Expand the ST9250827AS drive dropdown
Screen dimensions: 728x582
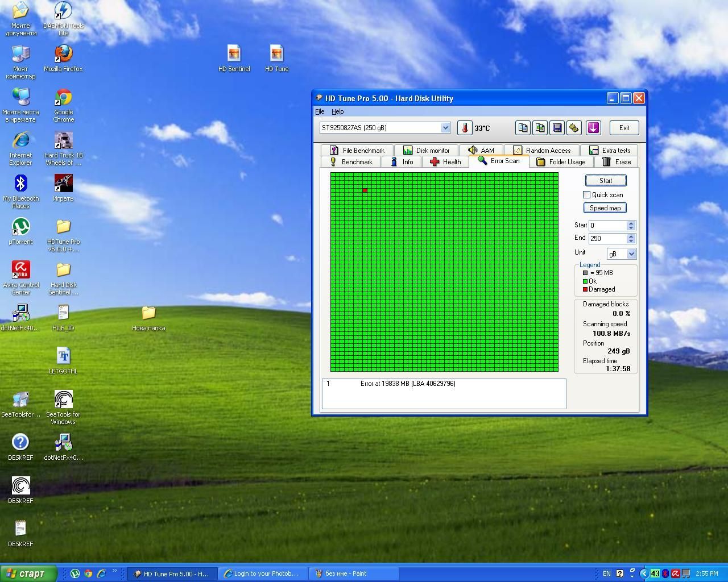pyautogui.click(x=445, y=128)
